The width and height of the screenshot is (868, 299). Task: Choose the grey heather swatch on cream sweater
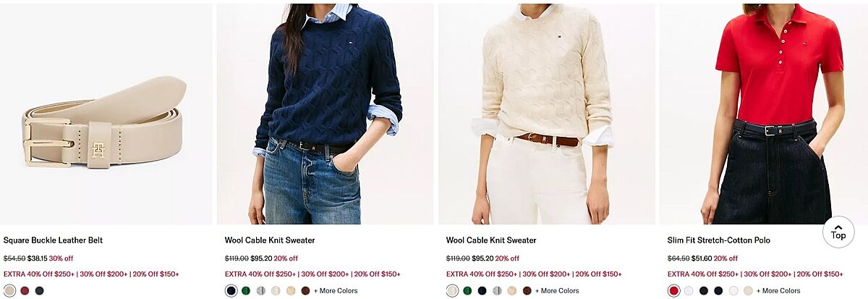click(x=497, y=290)
